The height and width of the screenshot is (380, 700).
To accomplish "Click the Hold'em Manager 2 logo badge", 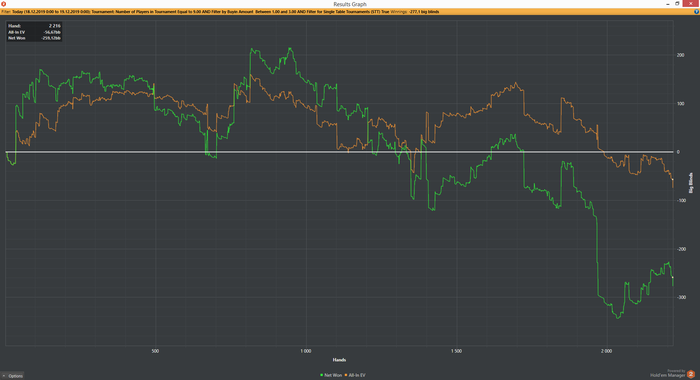I will (x=691, y=374).
